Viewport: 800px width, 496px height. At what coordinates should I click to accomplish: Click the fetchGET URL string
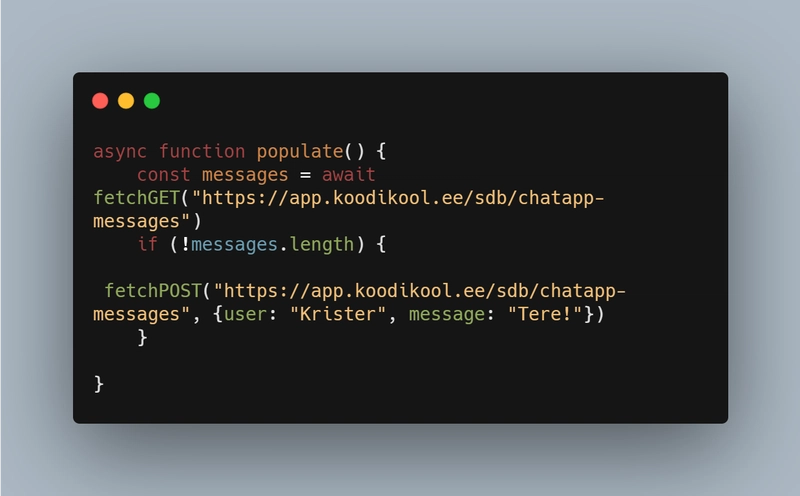click(348, 209)
